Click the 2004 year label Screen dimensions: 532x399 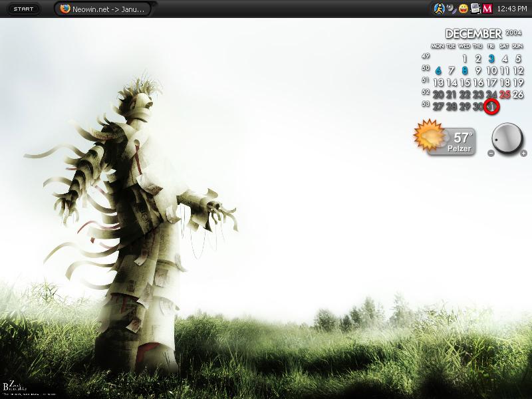[513, 33]
